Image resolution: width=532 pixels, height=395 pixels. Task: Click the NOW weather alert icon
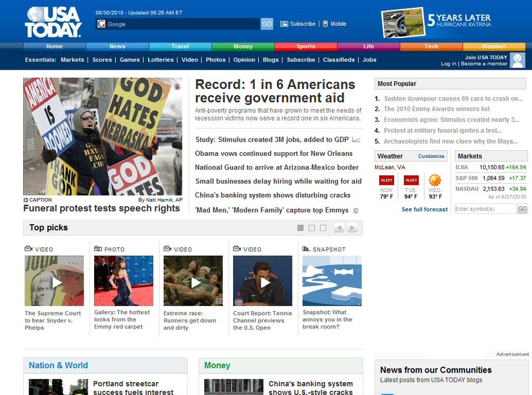click(386, 180)
